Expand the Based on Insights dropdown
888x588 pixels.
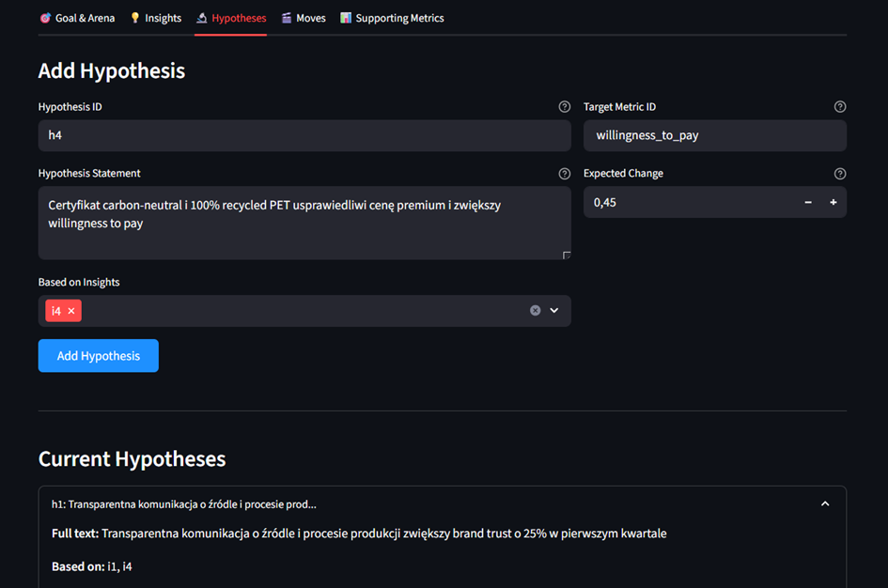[x=554, y=310]
